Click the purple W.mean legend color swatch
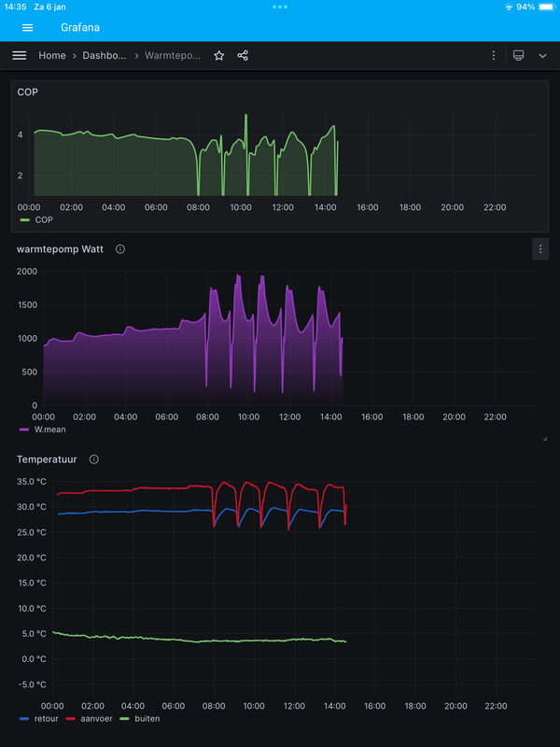 (x=25, y=430)
